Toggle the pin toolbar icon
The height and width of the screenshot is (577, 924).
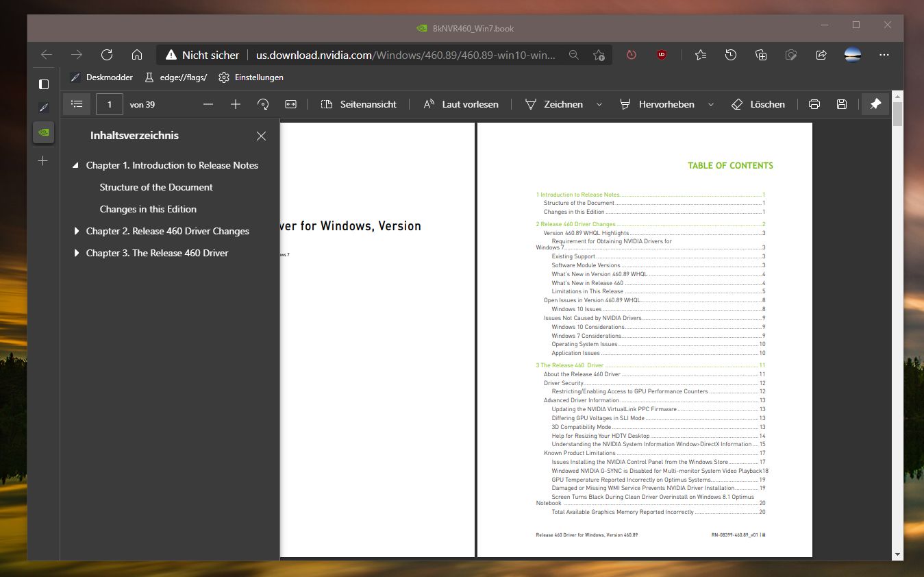(875, 104)
